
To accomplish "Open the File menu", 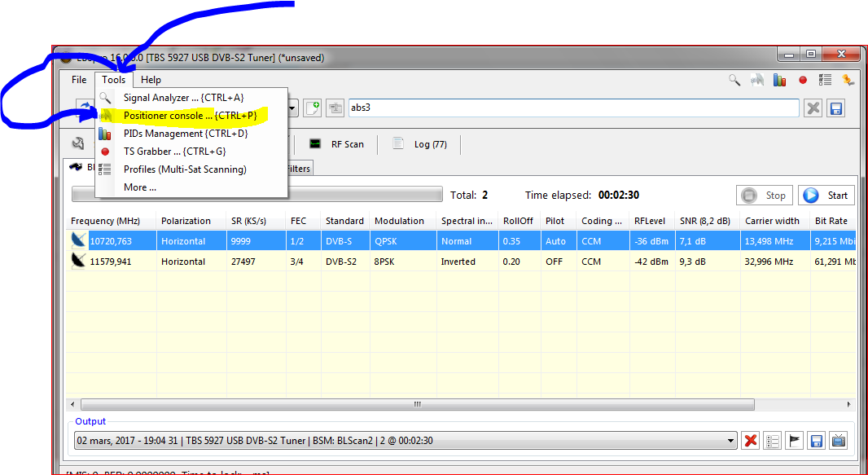I will pyautogui.click(x=79, y=80).
